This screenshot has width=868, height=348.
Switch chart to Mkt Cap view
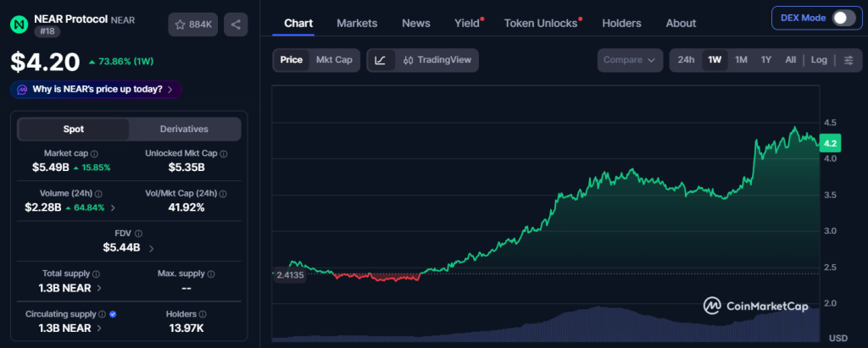tap(334, 60)
